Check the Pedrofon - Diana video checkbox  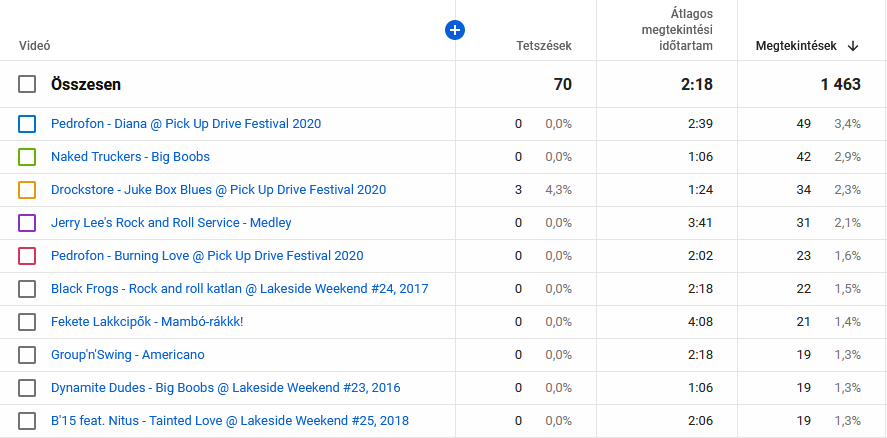pos(27,124)
